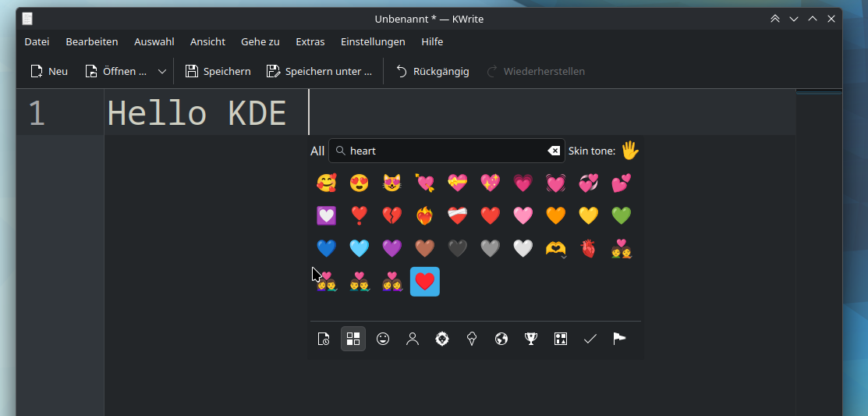868x416 pixels.
Task: Open the Extras menu
Action: click(310, 41)
